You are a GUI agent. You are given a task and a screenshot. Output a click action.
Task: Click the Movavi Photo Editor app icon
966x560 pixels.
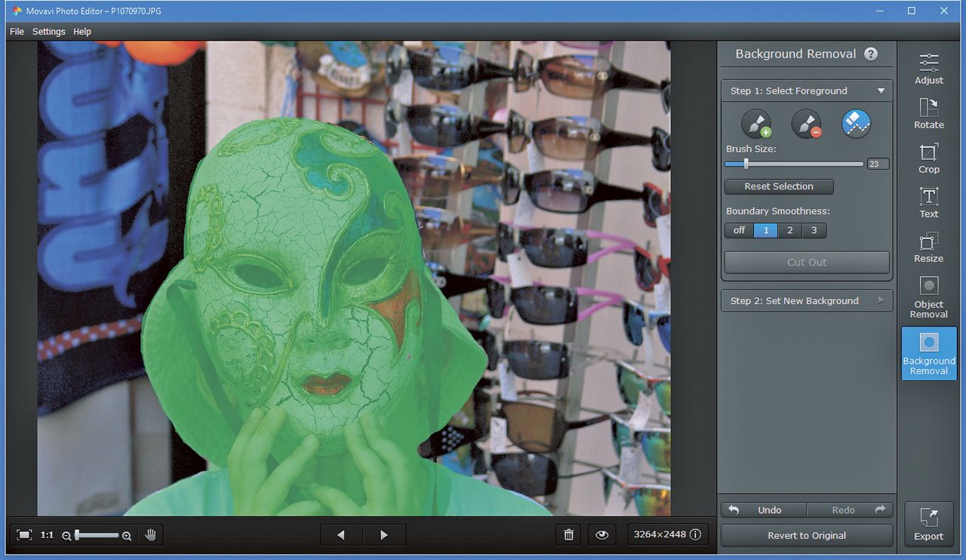click(x=17, y=11)
